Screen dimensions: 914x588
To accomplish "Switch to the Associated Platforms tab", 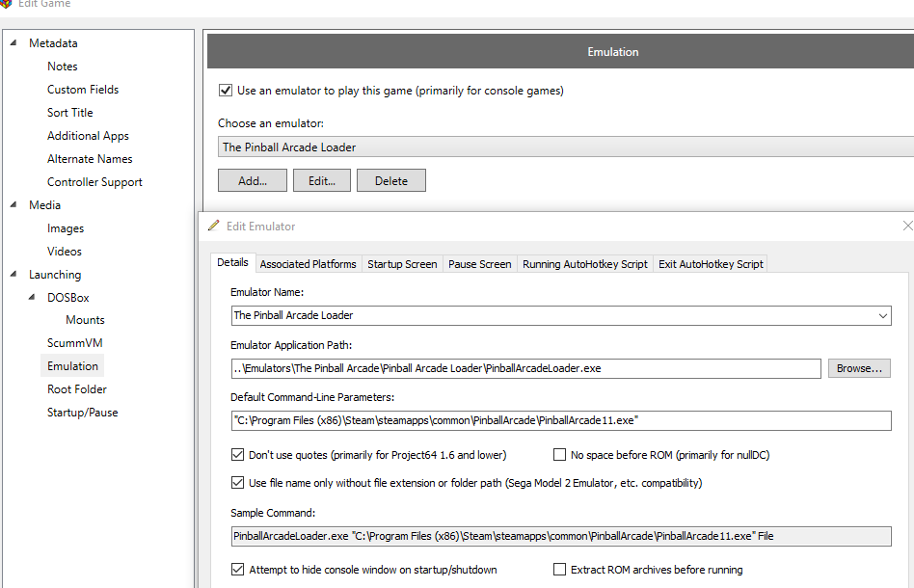I will tap(308, 264).
